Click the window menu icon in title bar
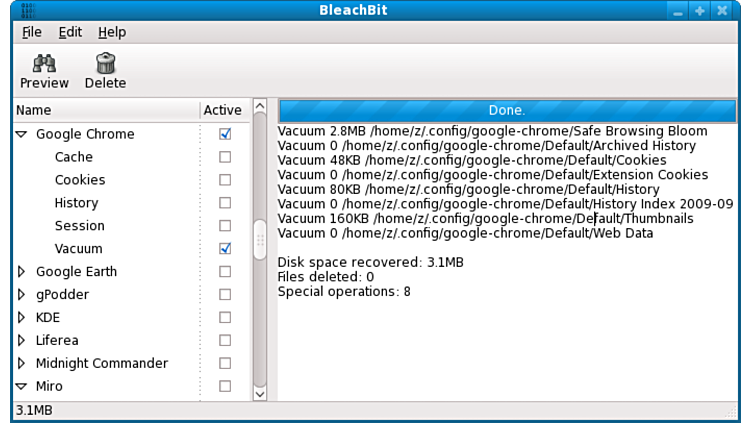752x423 pixels. (14, 10)
